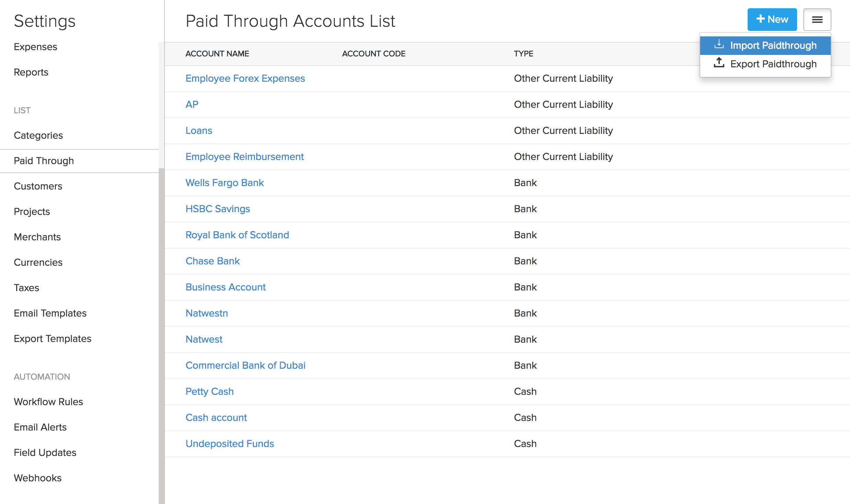View the Royal Bank of Scotland account
This screenshot has width=850, height=504.
click(237, 235)
